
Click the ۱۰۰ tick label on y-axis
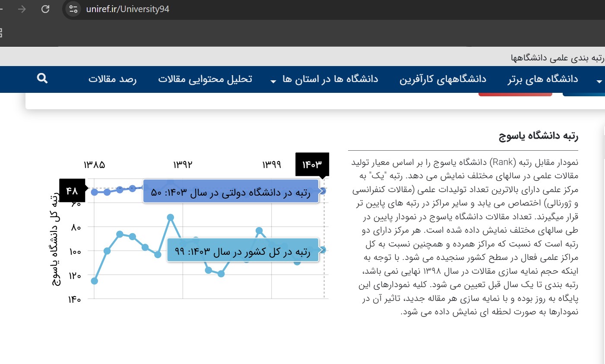tap(75, 251)
